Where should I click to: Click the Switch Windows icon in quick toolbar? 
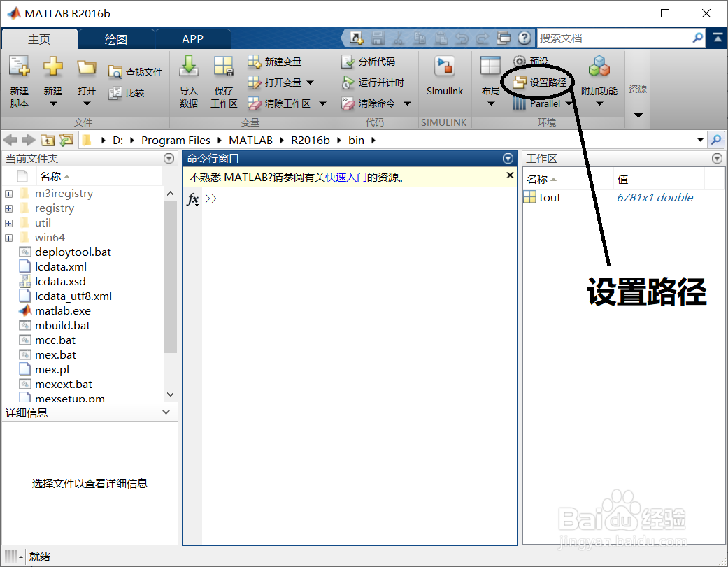tap(504, 38)
